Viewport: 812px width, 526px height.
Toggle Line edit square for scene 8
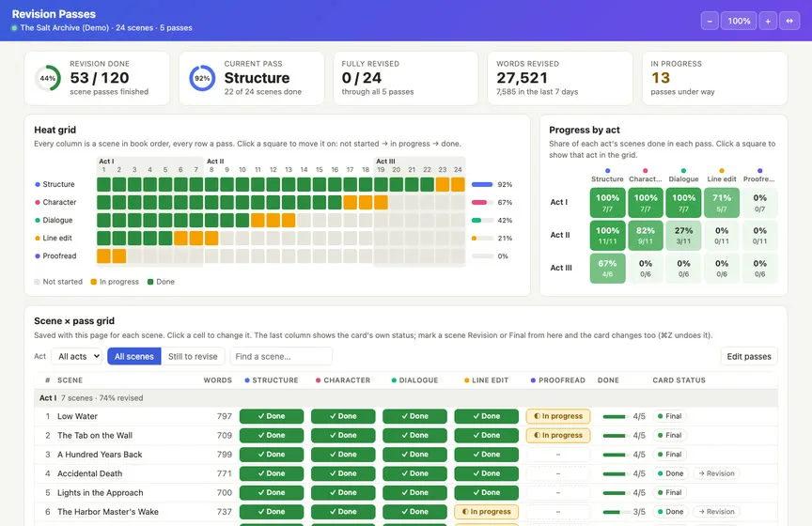pos(211,239)
